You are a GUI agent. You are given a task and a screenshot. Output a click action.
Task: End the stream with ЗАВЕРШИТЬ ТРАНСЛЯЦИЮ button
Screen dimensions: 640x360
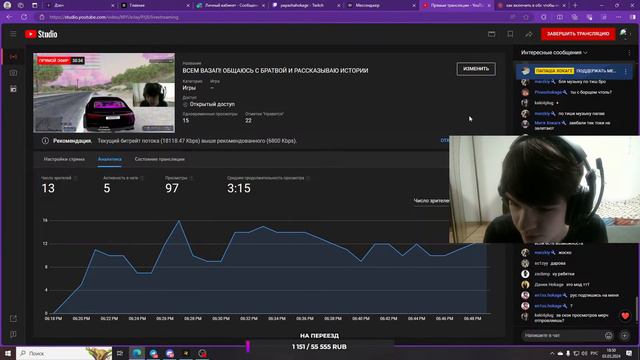click(578, 34)
